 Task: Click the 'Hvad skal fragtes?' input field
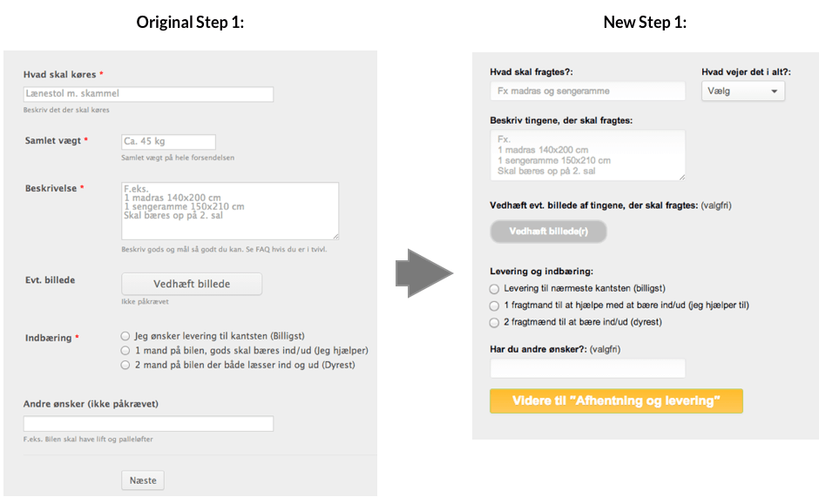point(588,91)
